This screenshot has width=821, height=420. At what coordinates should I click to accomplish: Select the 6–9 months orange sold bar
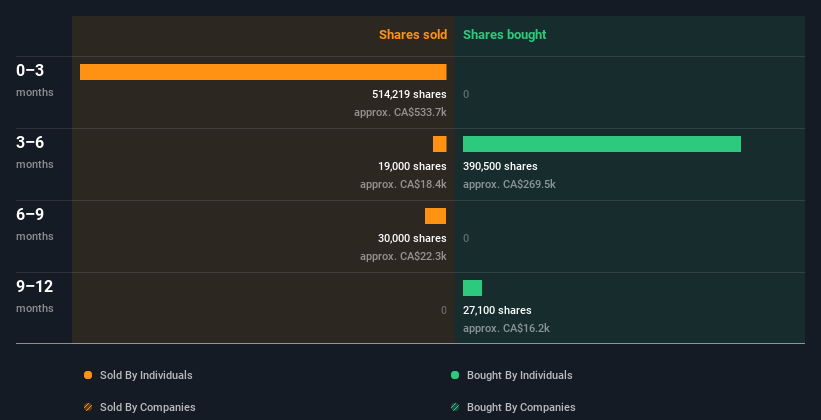tap(436, 216)
